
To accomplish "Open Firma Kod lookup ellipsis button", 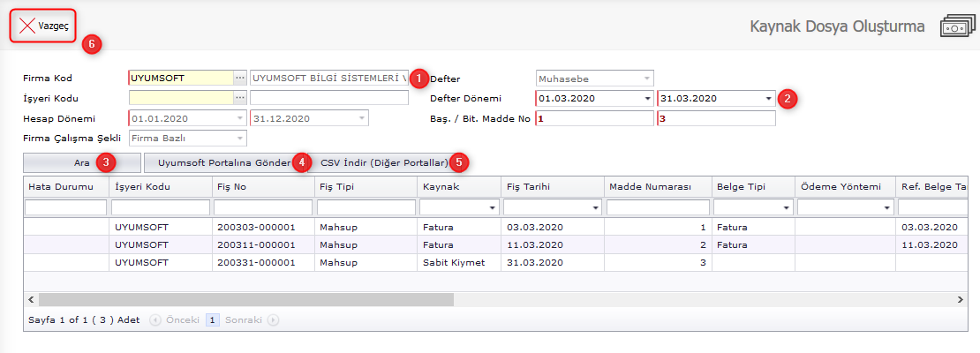I will 239,78.
